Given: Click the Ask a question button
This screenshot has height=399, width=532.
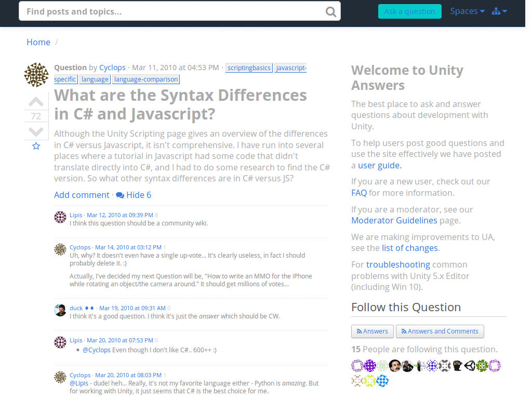Looking at the screenshot, I should [x=409, y=11].
